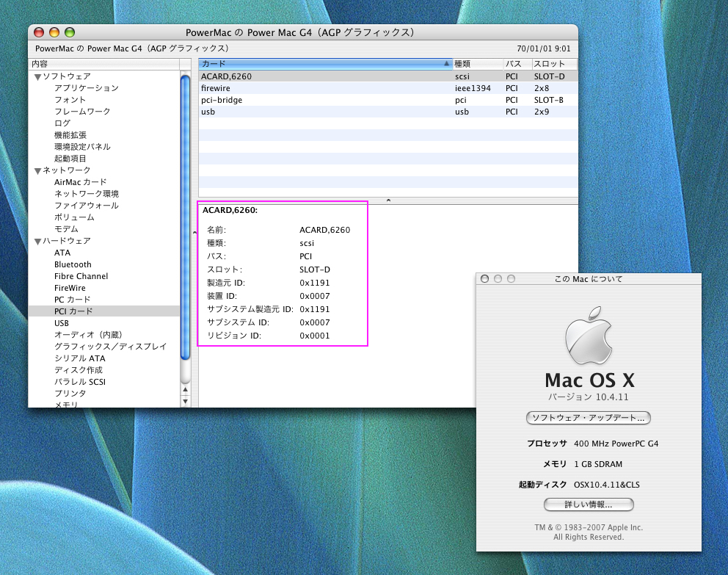Viewport: 728px width, 575px height.
Task: Click the 1 GB SDRAM memory text
Action: (x=598, y=464)
